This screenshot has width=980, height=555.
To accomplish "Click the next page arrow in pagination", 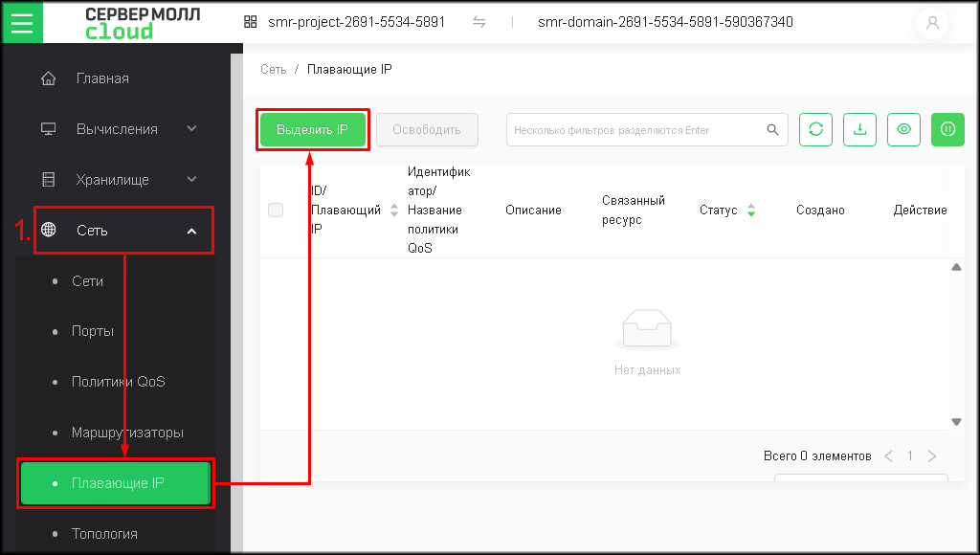I will click(932, 456).
